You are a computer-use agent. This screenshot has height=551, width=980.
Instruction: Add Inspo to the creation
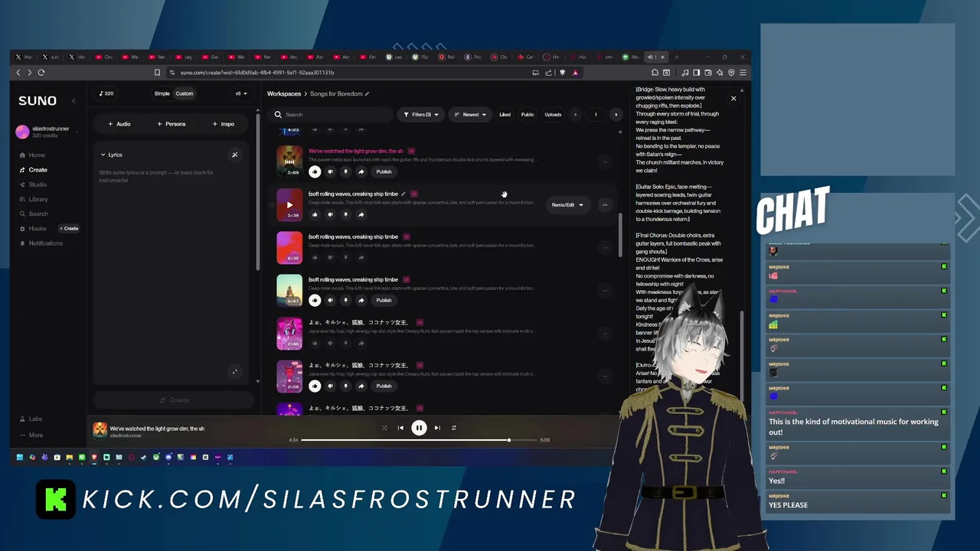(x=224, y=124)
